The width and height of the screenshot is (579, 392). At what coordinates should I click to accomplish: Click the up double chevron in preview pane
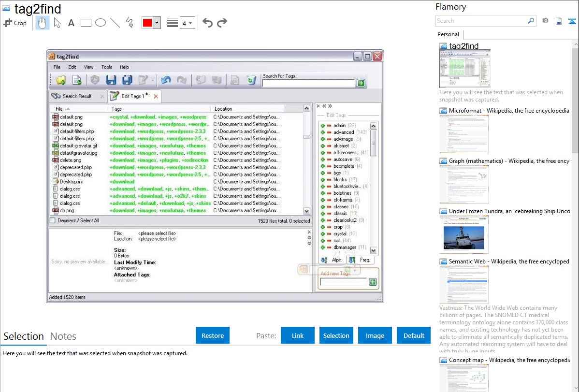pos(309,237)
